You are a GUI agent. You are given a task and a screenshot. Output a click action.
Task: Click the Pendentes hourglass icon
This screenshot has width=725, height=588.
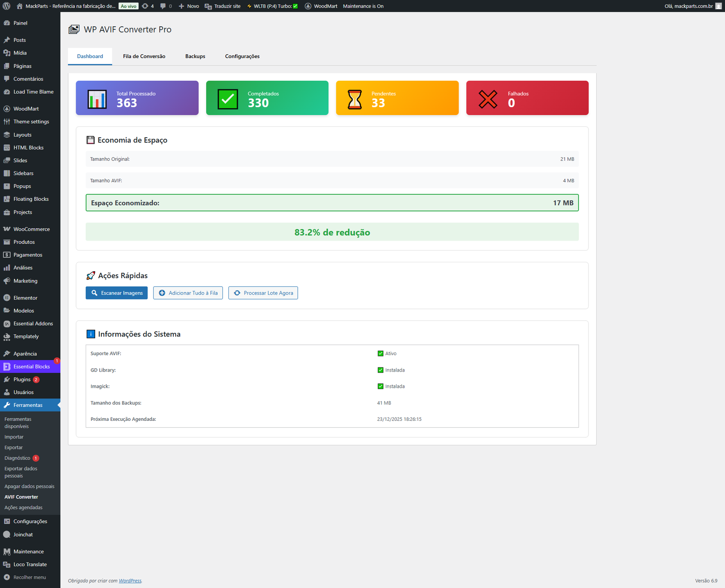(354, 99)
